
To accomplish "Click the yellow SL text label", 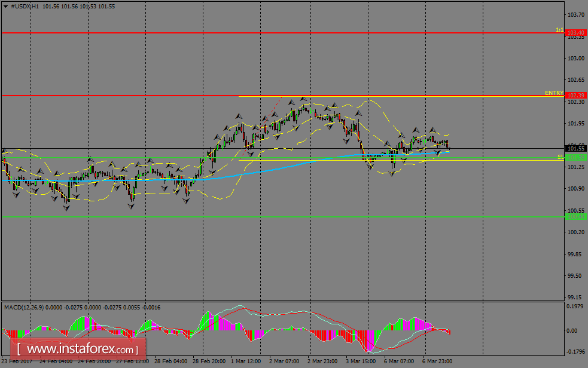I will [x=560, y=157].
